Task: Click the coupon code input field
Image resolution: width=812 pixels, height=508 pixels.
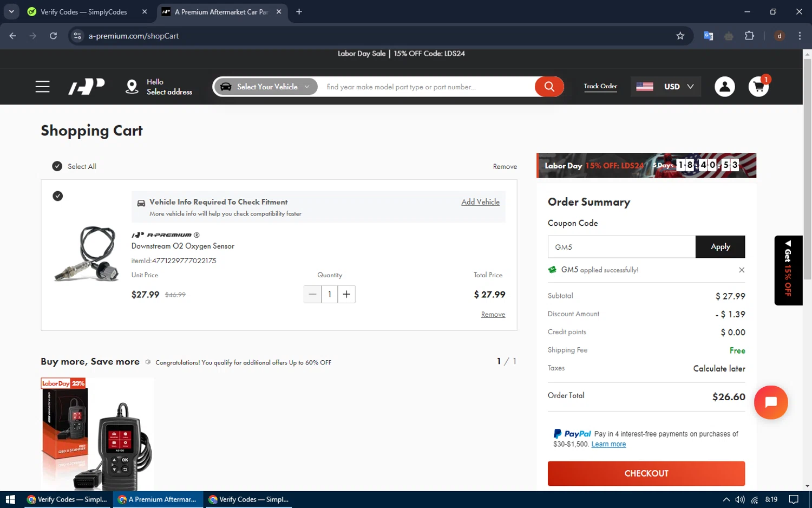Action: pos(621,247)
